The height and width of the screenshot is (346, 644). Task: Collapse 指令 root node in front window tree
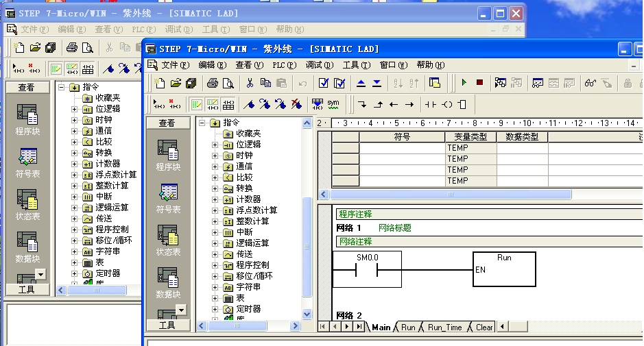click(x=202, y=123)
